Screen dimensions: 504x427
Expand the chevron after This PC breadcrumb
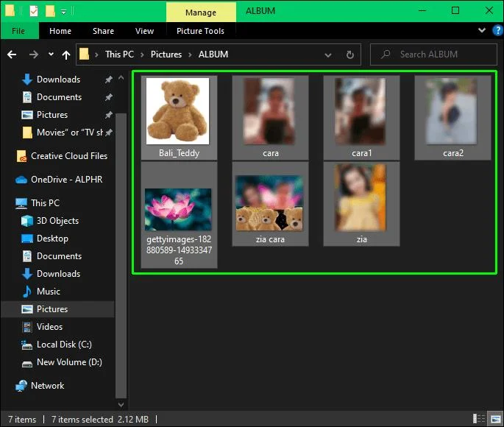tap(142, 54)
